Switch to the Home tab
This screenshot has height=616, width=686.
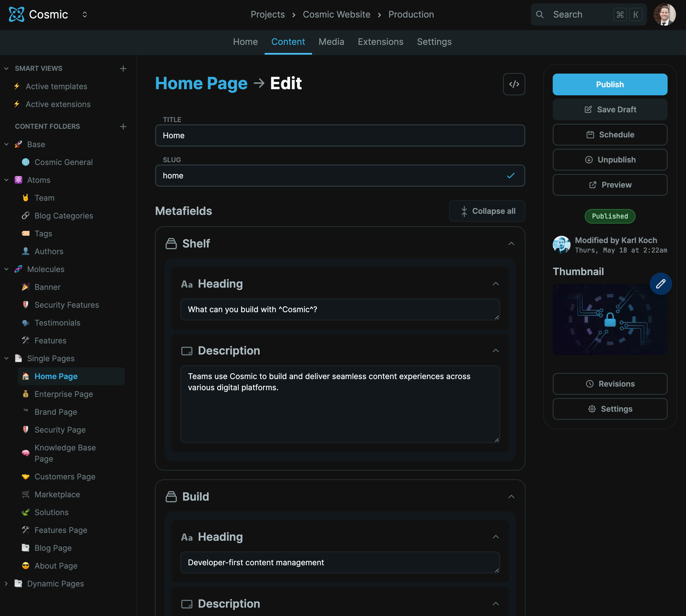(x=245, y=42)
